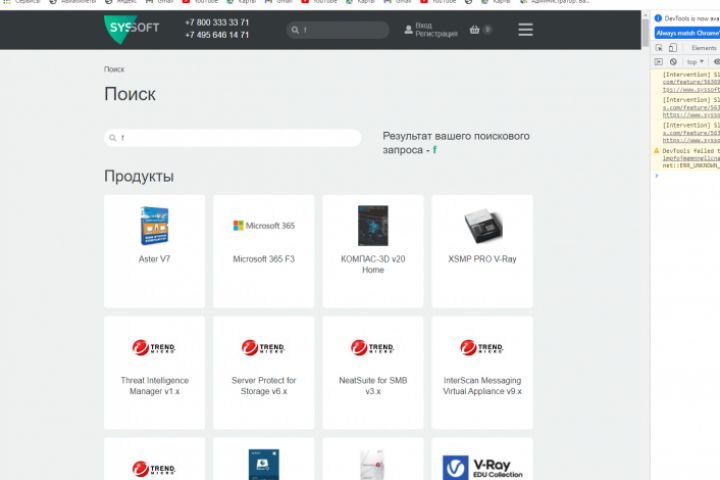Switch to the Elements tab in DevTools
This screenshot has height=480, width=720.
tap(703, 48)
